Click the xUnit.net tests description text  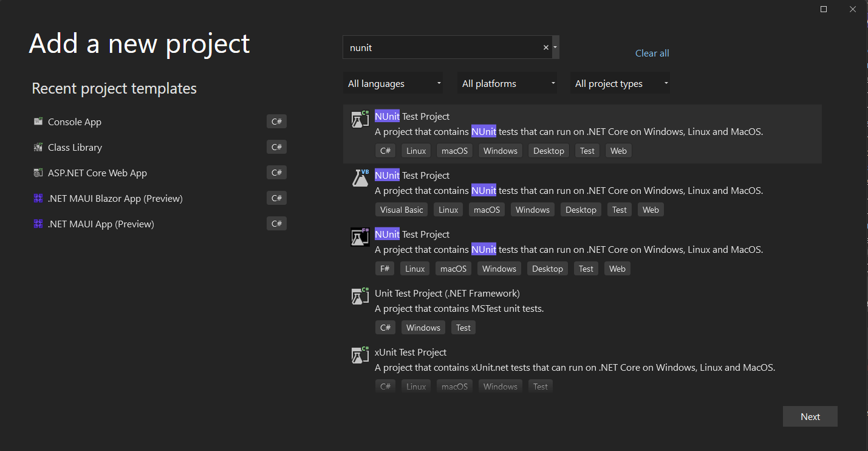[575, 367]
